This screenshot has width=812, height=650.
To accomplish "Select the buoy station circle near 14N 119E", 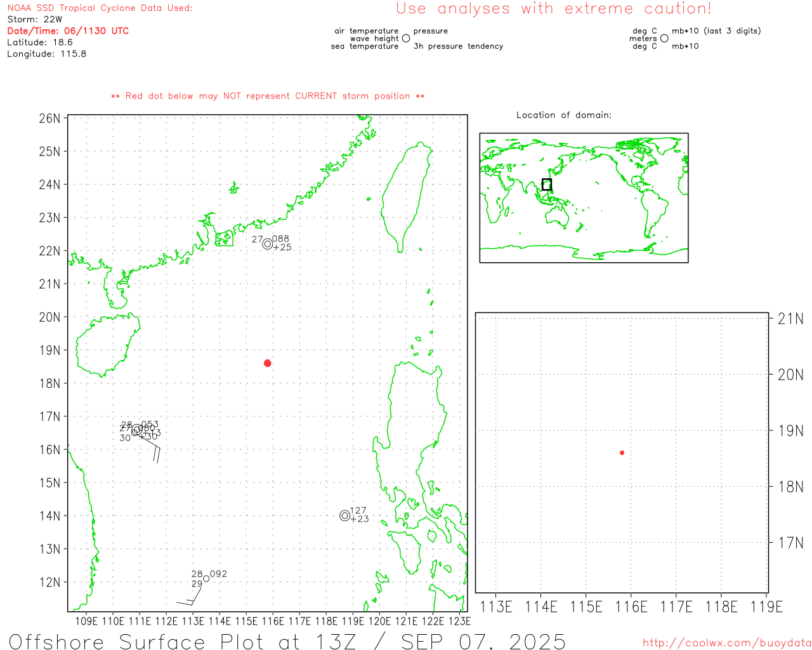I will point(345,516).
